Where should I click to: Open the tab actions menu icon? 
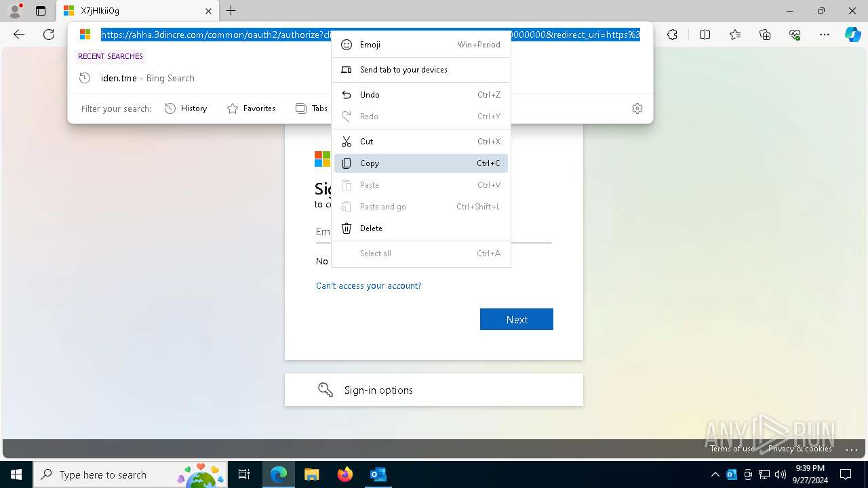pyautogui.click(x=41, y=11)
